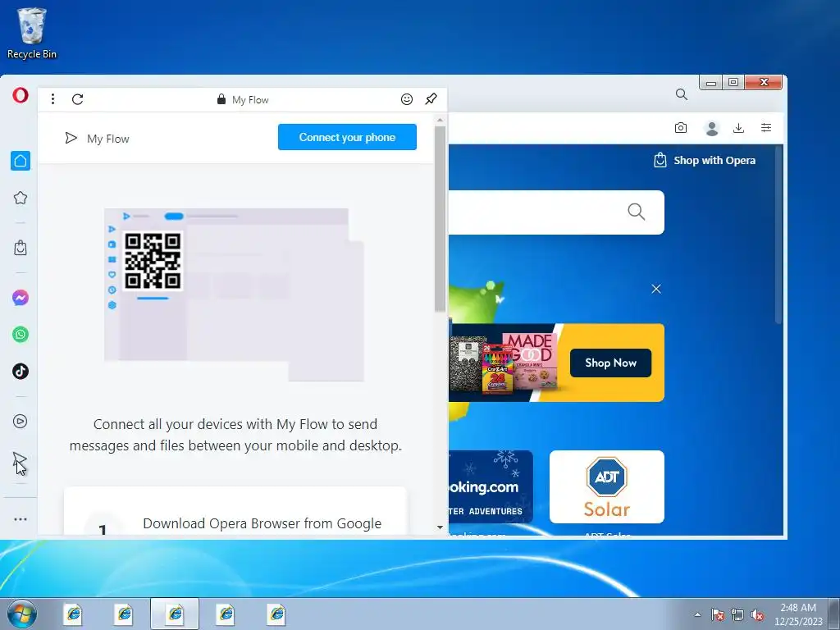Dismiss the ad banner with X
Viewport: 840px width, 630px height.
point(656,290)
